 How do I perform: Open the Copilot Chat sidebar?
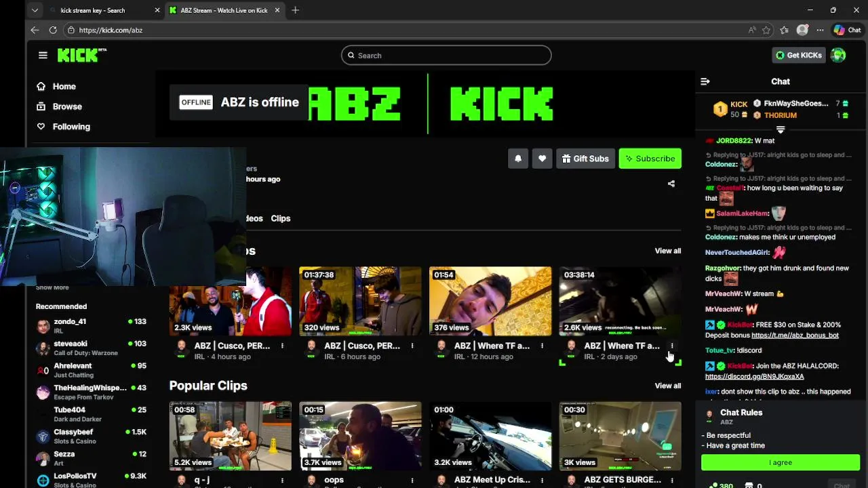pos(847,30)
